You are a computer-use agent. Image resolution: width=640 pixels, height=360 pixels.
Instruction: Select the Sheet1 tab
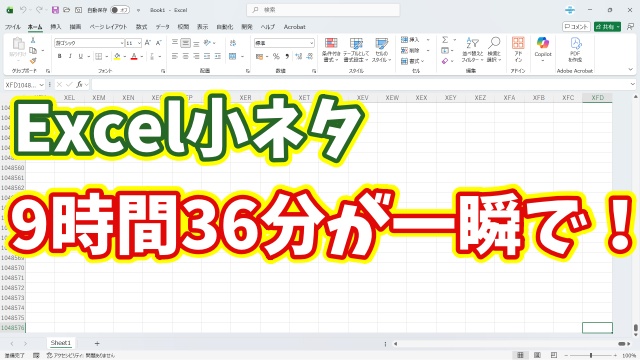[61, 343]
